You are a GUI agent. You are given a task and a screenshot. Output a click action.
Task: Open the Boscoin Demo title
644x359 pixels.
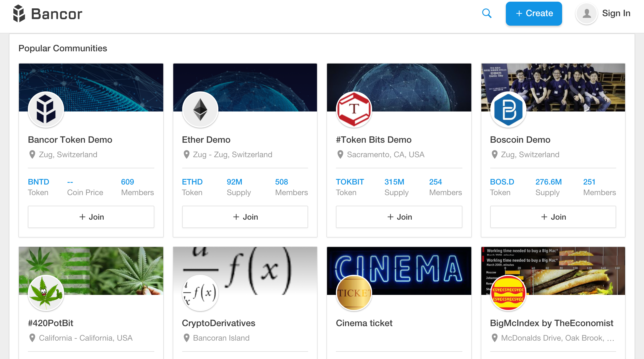click(520, 140)
